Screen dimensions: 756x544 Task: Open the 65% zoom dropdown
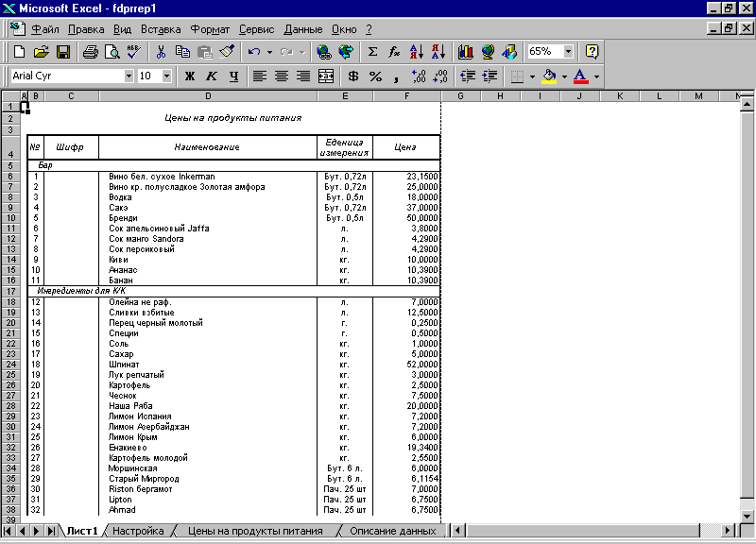pos(568,52)
